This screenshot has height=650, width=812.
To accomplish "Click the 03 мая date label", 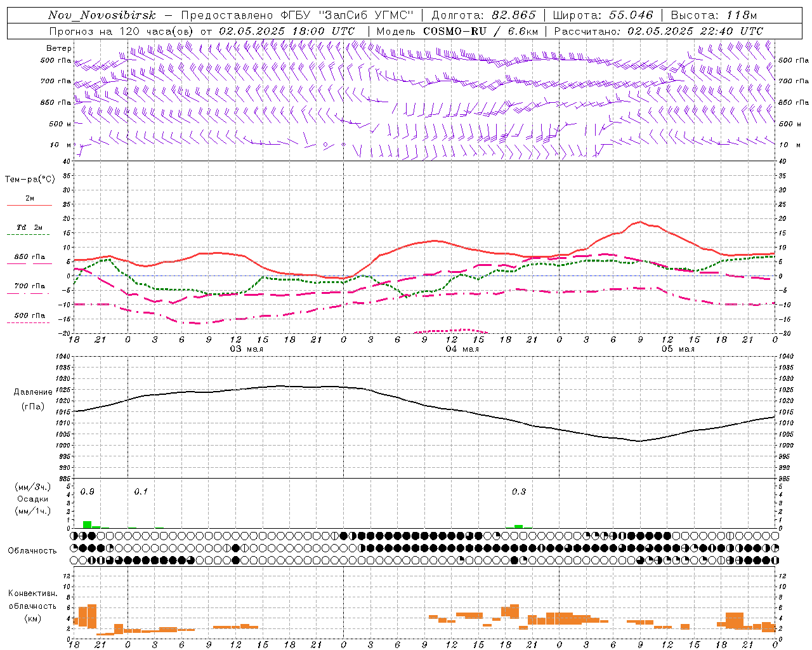I will tap(246, 349).
